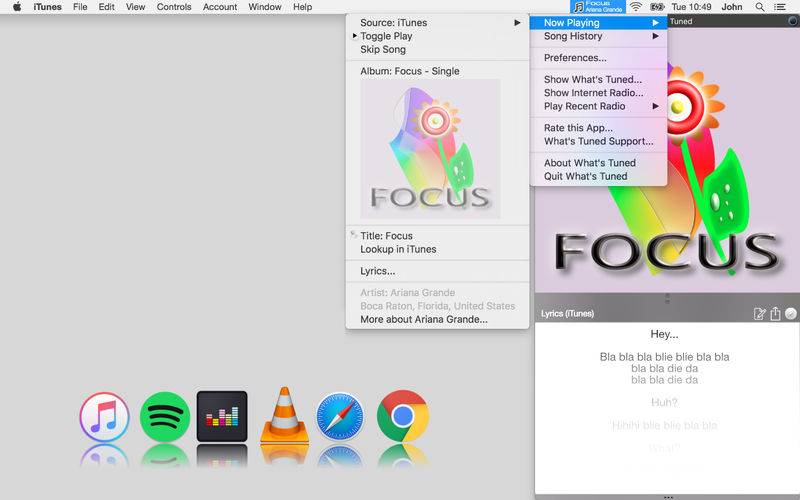The width and height of the screenshot is (800, 500).
Task: Launch VLC from the dock
Action: [x=284, y=414]
